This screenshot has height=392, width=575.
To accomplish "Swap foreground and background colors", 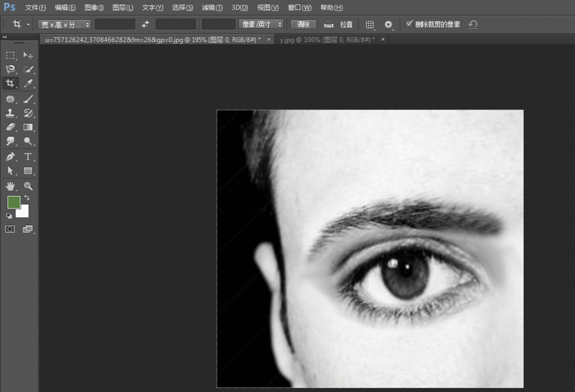I will (x=27, y=198).
